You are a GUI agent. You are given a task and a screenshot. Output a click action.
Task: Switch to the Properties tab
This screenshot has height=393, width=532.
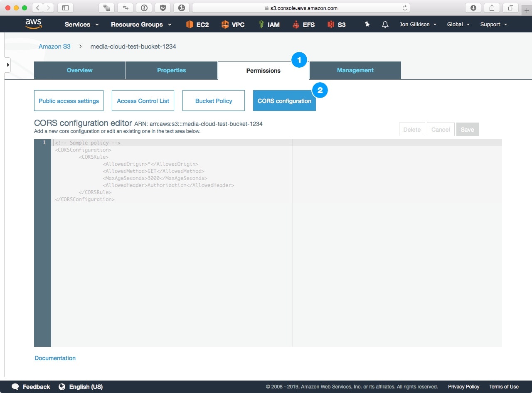pyautogui.click(x=172, y=70)
